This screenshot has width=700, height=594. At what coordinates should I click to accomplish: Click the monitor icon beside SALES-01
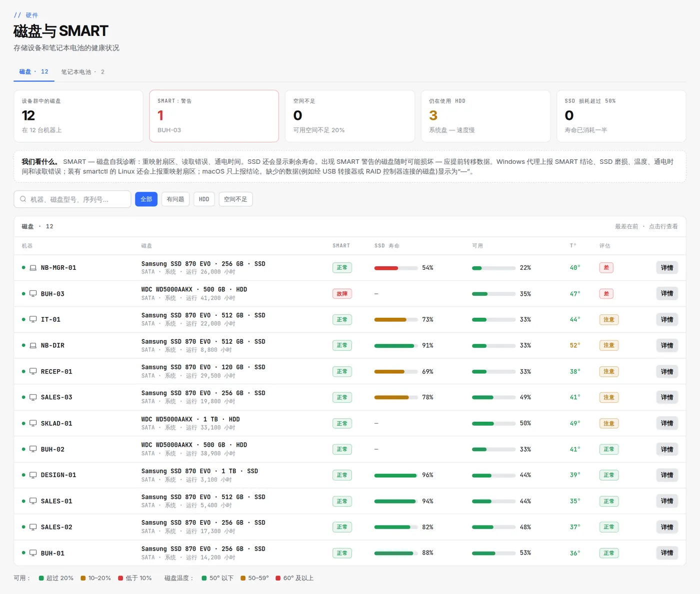33,501
